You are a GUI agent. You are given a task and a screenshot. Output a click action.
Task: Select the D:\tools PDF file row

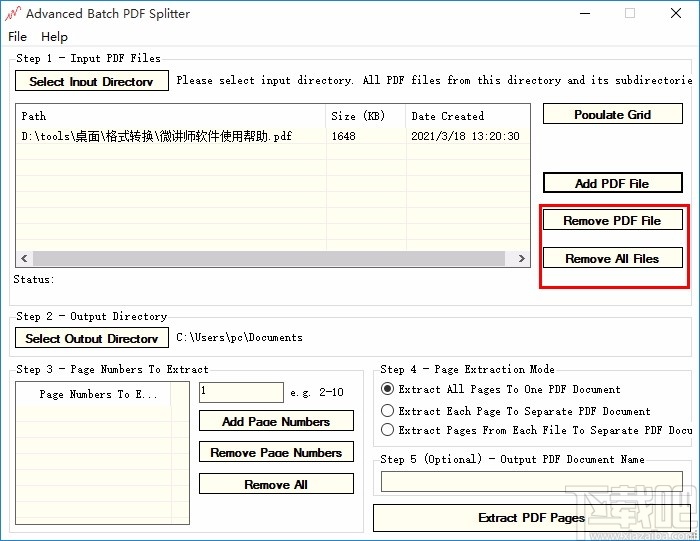273,136
